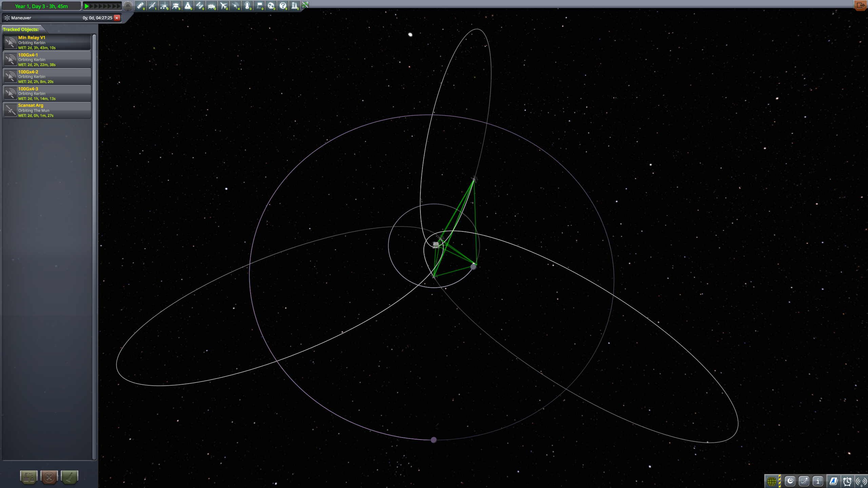Click the exit tracking station button
The width and height of the screenshot is (868, 488).
860,5
